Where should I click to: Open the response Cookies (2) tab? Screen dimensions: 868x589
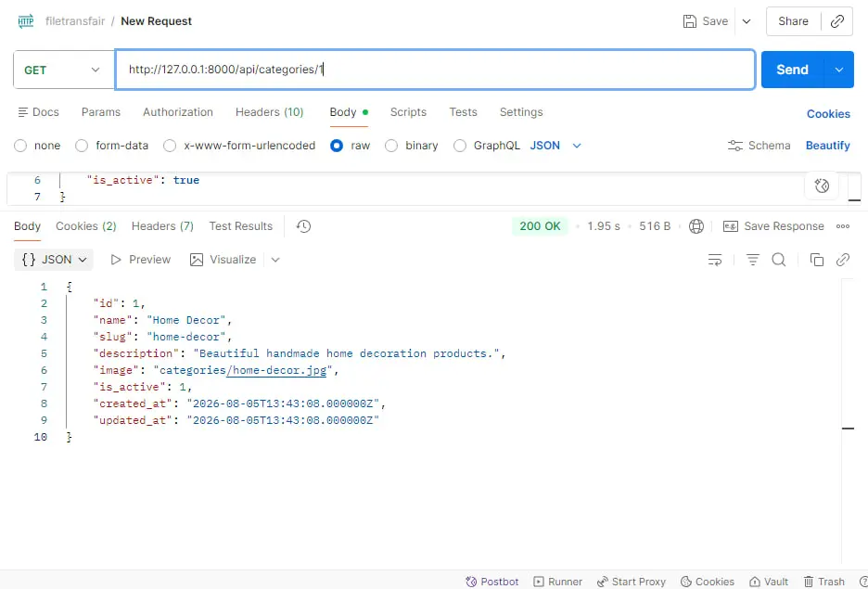[86, 225]
